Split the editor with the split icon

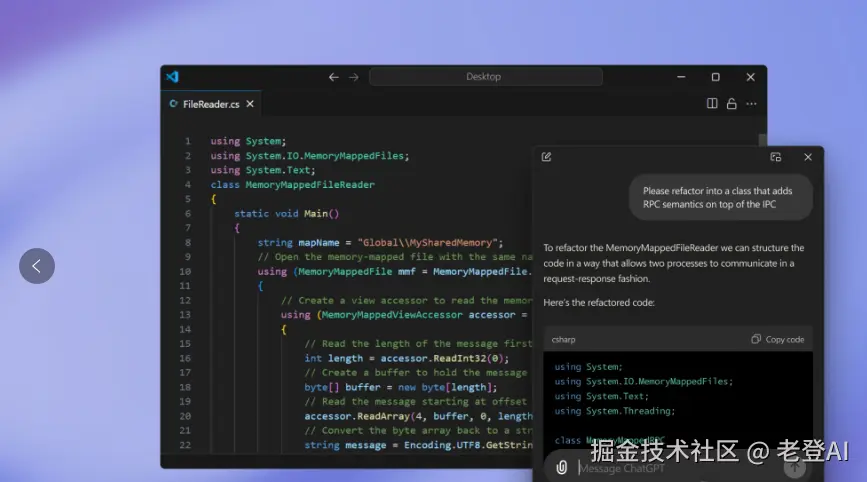(712, 103)
